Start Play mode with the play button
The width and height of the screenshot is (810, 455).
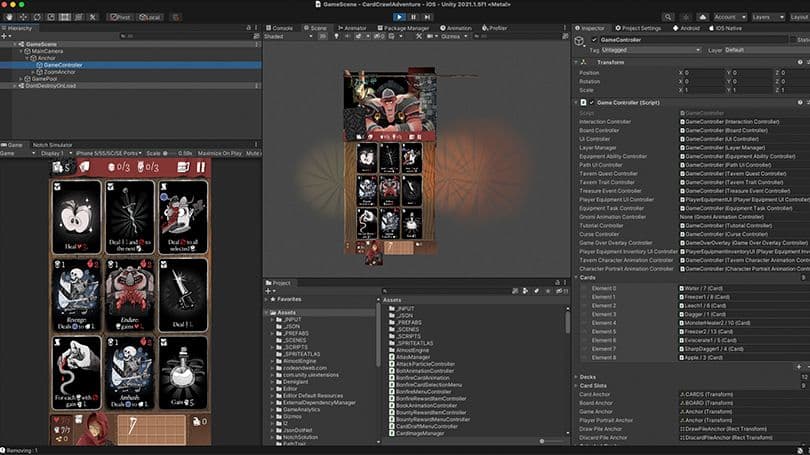[x=399, y=17]
